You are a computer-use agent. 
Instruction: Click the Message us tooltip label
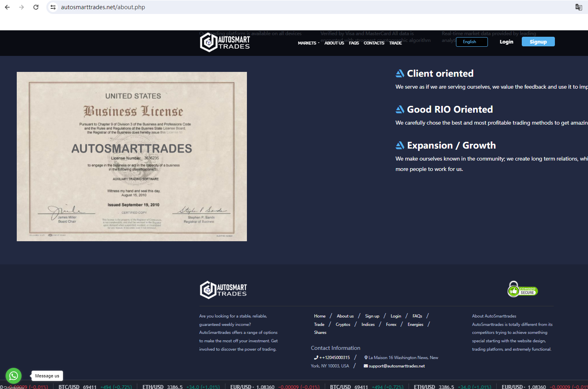pyautogui.click(x=47, y=376)
